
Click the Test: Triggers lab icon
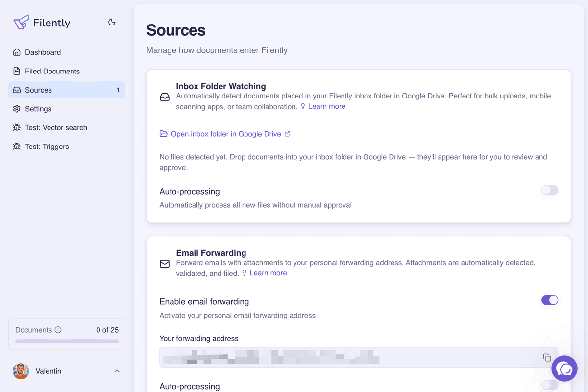pos(16,146)
